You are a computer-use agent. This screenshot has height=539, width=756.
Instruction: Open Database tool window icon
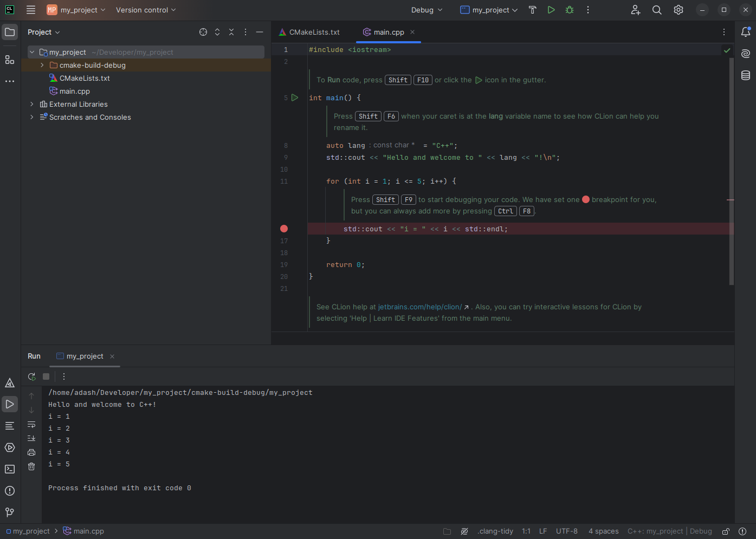tap(746, 75)
